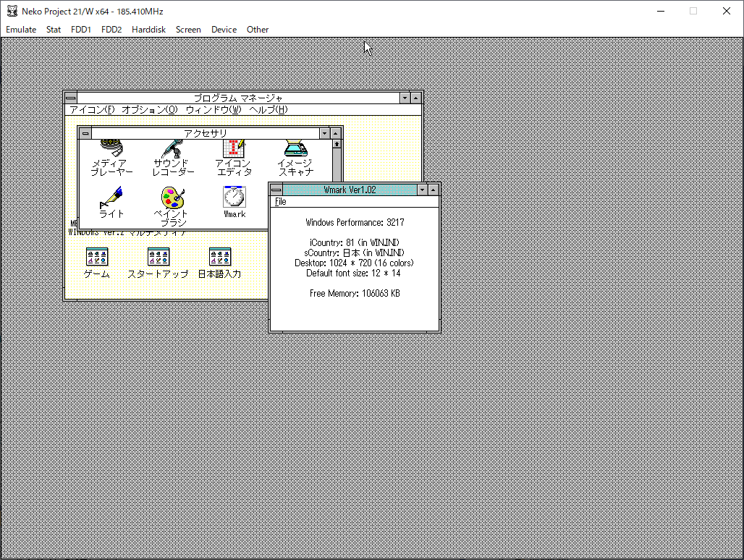The height and width of the screenshot is (560, 744).
Task: Click the Neko Project cat icon in title bar
Action: coord(12,11)
